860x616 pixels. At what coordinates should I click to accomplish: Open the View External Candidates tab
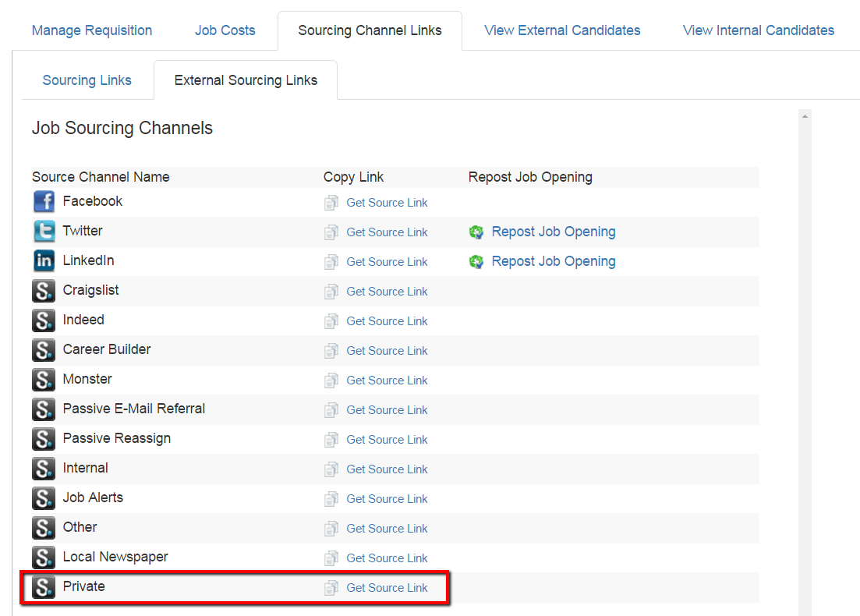click(562, 30)
